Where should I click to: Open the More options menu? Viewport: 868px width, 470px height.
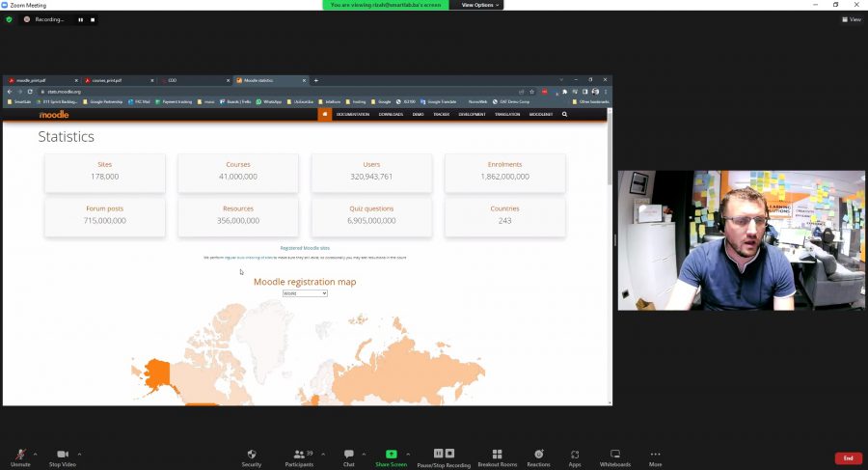656,457
